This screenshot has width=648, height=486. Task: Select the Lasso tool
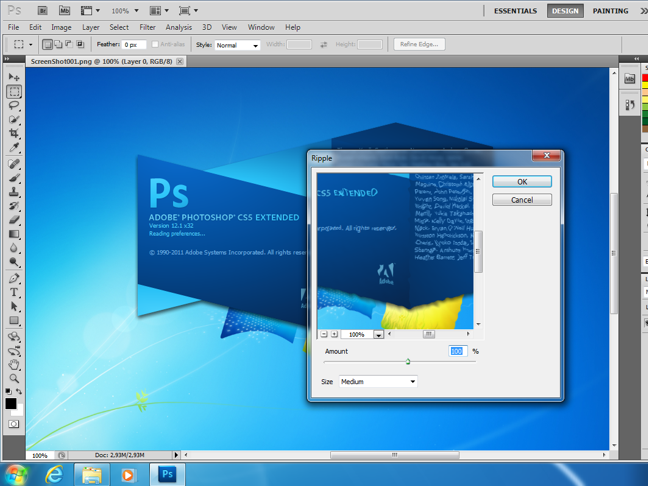point(14,105)
